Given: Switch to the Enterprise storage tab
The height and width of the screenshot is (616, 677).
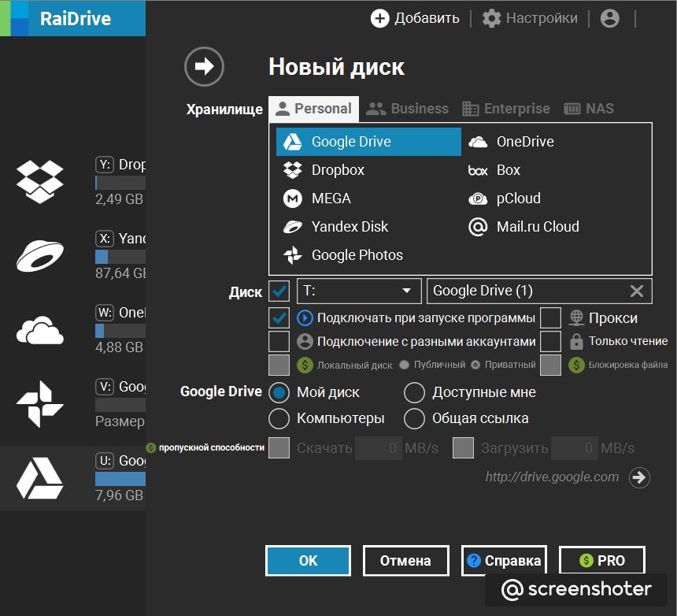Looking at the screenshot, I should tap(506, 109).
